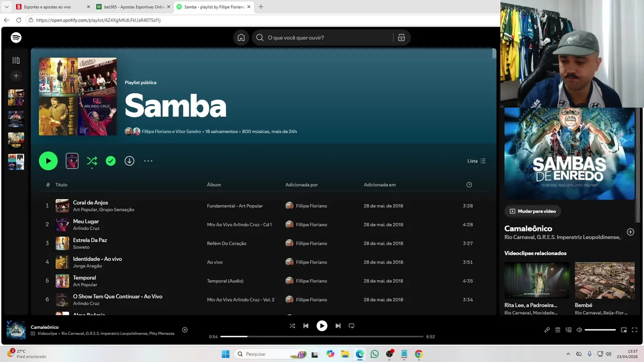Open browser tab list dropdown
Viewport: 644px width, 362px height.
pyautogui.click(x=7, y=7)
